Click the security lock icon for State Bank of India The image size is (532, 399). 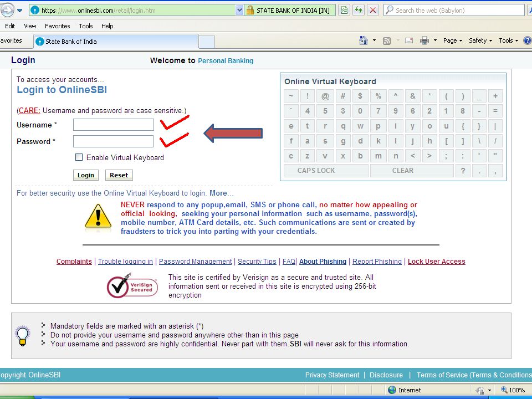[x=250, y=10]
